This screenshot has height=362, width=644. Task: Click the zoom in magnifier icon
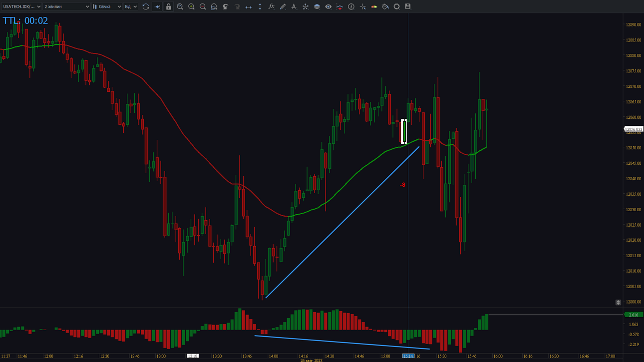click(x=191, y=6)
